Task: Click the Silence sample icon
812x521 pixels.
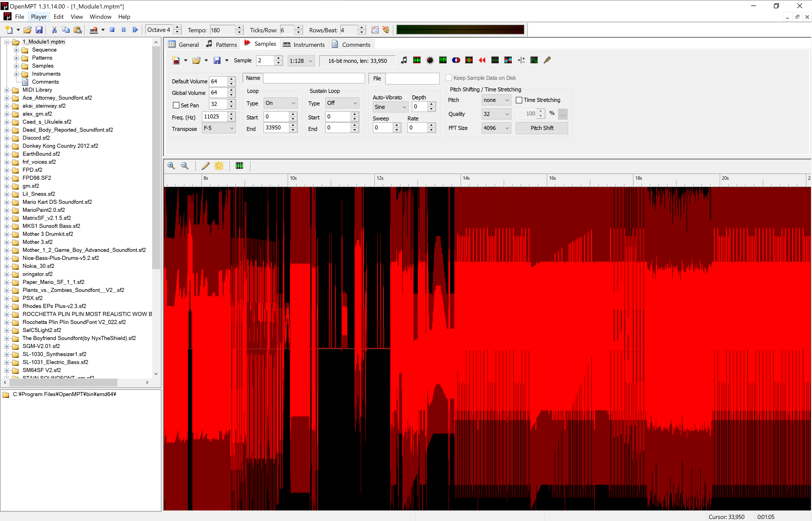Action: 495,60
